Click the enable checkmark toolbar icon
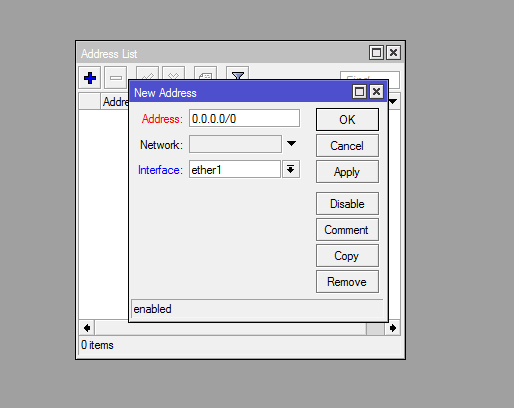This screenshot has height=408, width=514. click(147, 73)
